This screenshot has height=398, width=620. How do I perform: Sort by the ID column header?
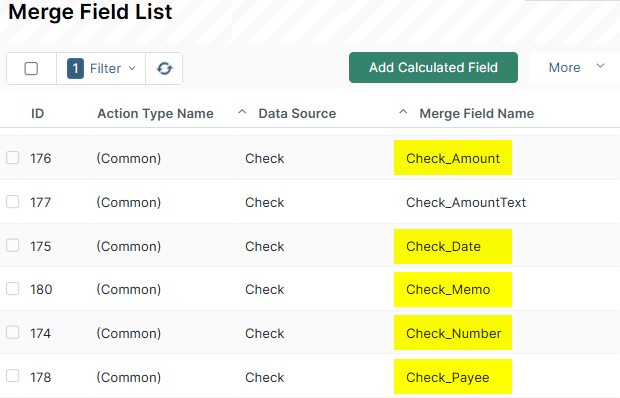[38, 114]
